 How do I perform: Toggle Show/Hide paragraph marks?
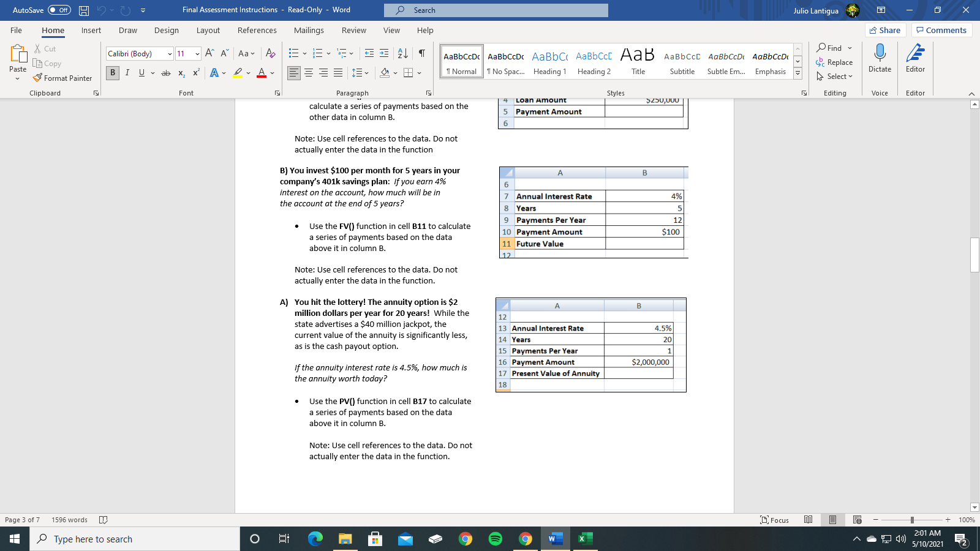click(x=421, y=54)
